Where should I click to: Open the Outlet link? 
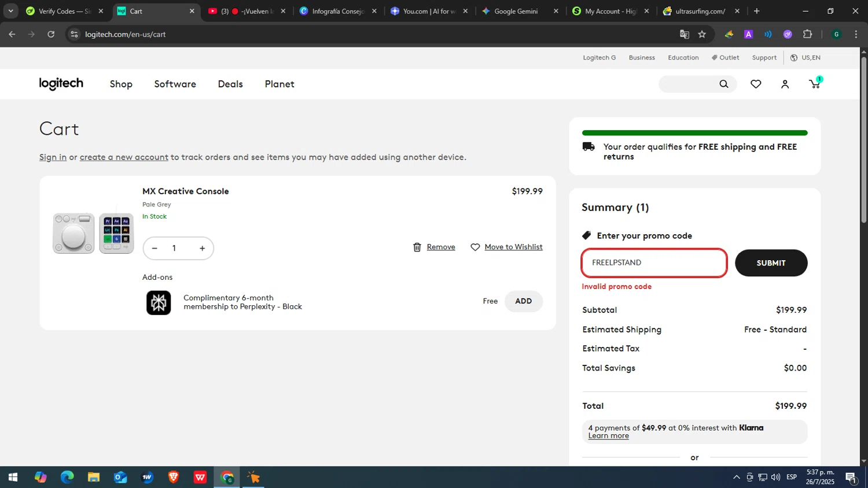[726, 57]
